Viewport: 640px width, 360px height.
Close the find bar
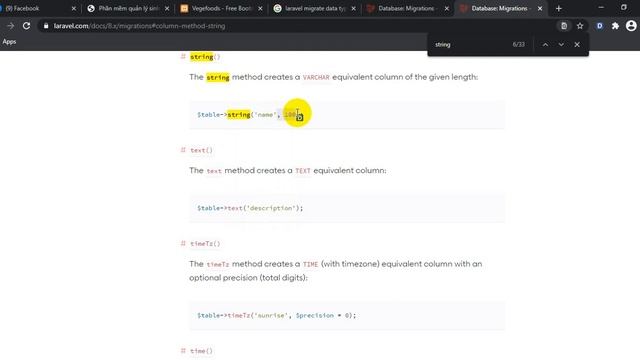[x=577, y=44]
